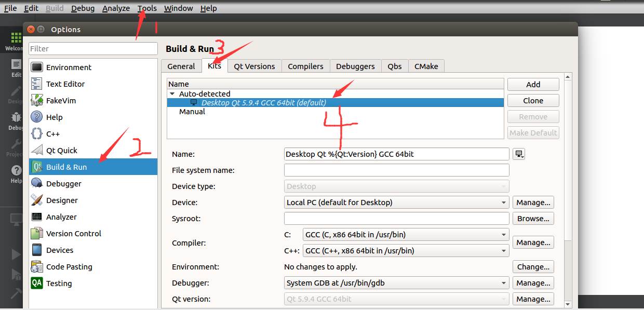Select Desktop Qt 5.9.4 GCC 64bit kit
The height and width of the screenshot is (310, 644).
pos(336,103)
